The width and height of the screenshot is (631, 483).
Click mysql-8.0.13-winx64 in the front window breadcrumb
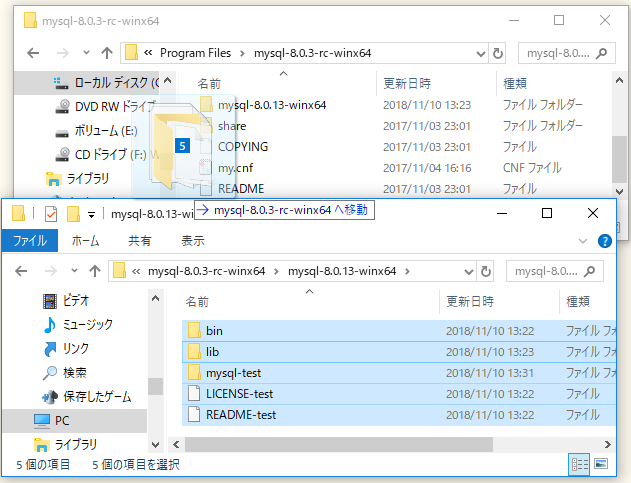pyautogui.click(x=342, y=271)
